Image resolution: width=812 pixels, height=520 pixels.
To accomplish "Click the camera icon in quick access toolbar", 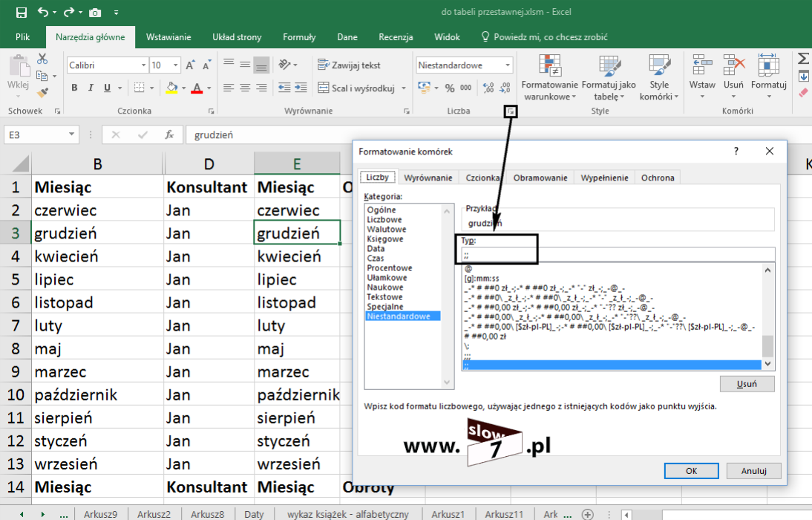I will [95, 13].
